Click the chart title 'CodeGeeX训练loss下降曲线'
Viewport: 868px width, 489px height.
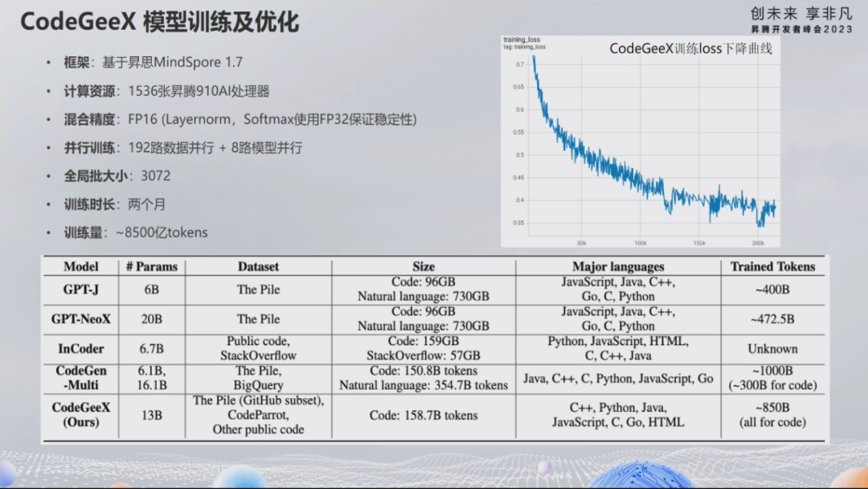point(690,49)
